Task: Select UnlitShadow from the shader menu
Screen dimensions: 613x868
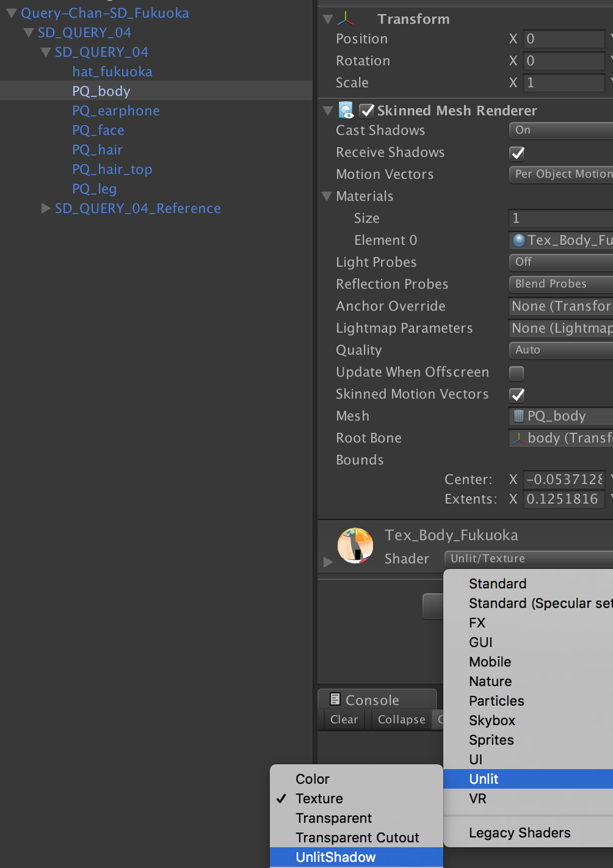Action: pyautogui.click(x=336, y=857)
